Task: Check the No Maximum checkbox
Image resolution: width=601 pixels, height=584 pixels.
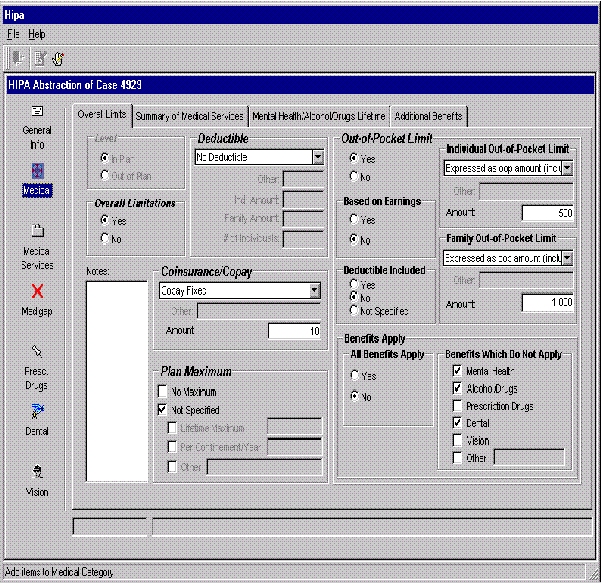Action: 163,392
